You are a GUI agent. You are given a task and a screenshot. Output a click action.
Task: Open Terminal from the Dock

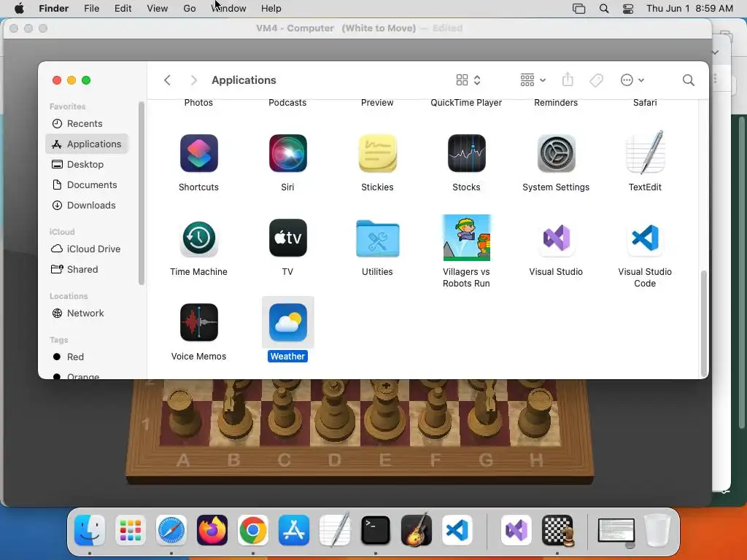pyautogui.click(x=376, y=530)
